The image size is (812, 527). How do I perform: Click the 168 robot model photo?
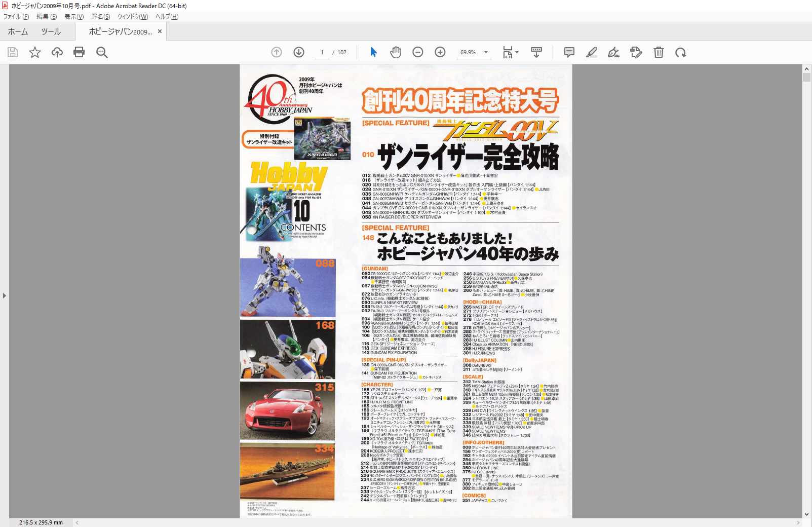click(288, 349)
